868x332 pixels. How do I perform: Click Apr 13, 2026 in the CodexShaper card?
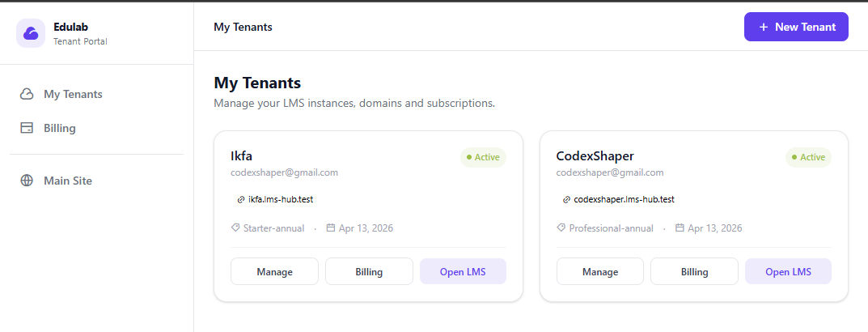(714, 228)
